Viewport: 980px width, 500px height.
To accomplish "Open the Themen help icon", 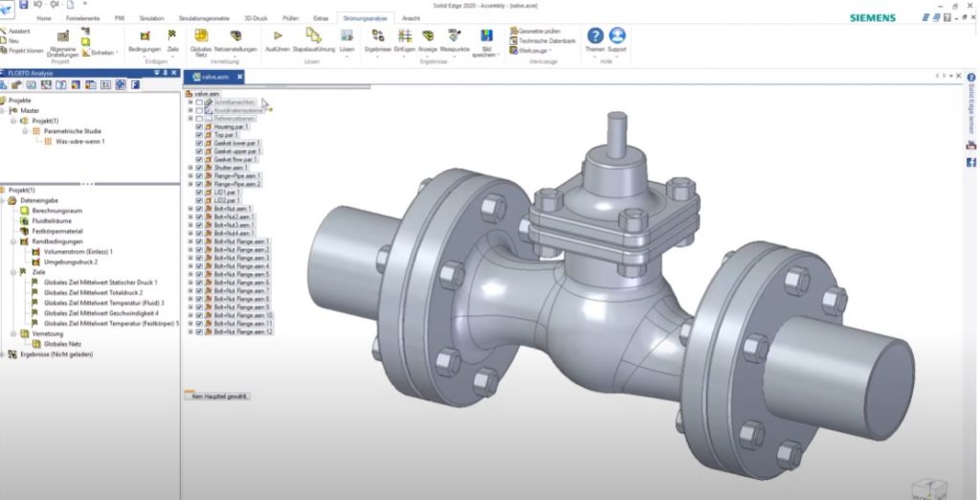I will point(595,36).
